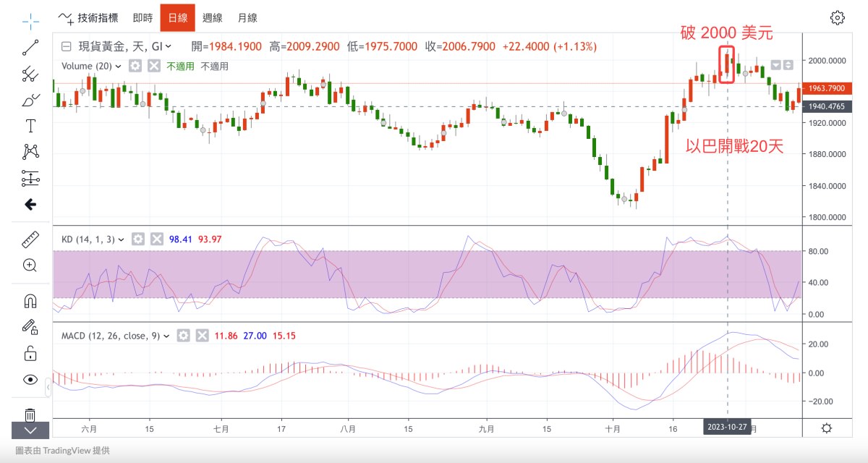868x463 pixels.
Task: Open Volume indicator settings gear
Action: click(x=135, y=66)
